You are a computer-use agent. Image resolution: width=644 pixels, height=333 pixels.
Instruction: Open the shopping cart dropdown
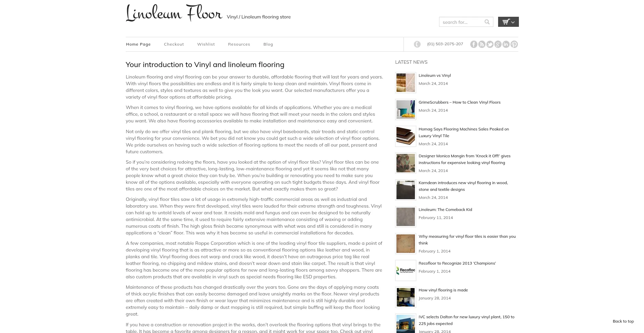click(508, 22)
